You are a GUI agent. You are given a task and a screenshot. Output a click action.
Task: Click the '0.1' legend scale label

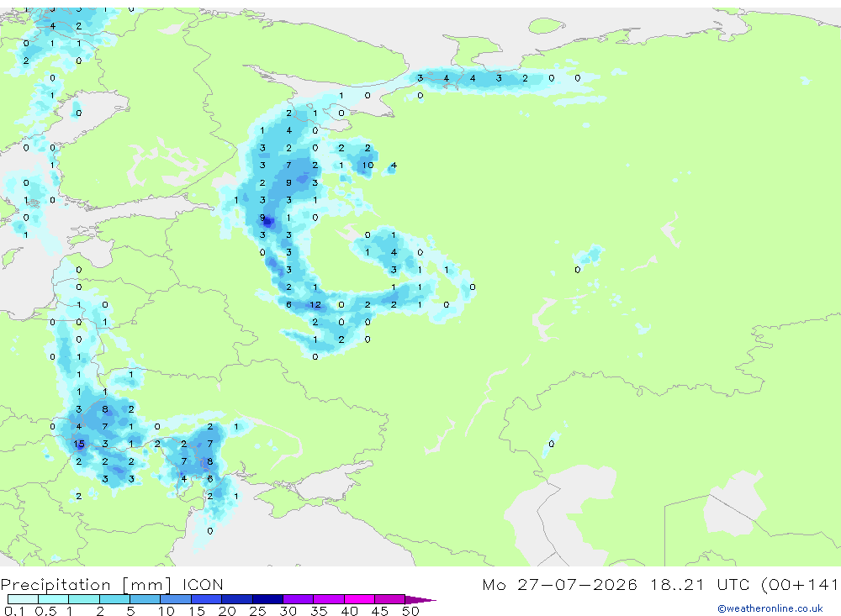pos(14,611)
